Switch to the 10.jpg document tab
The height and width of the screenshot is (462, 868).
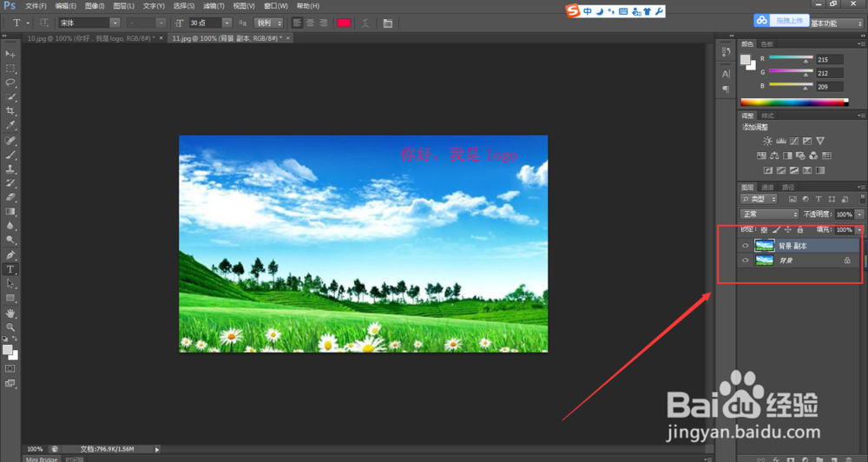pyautogui.click(x=91, y=38)
